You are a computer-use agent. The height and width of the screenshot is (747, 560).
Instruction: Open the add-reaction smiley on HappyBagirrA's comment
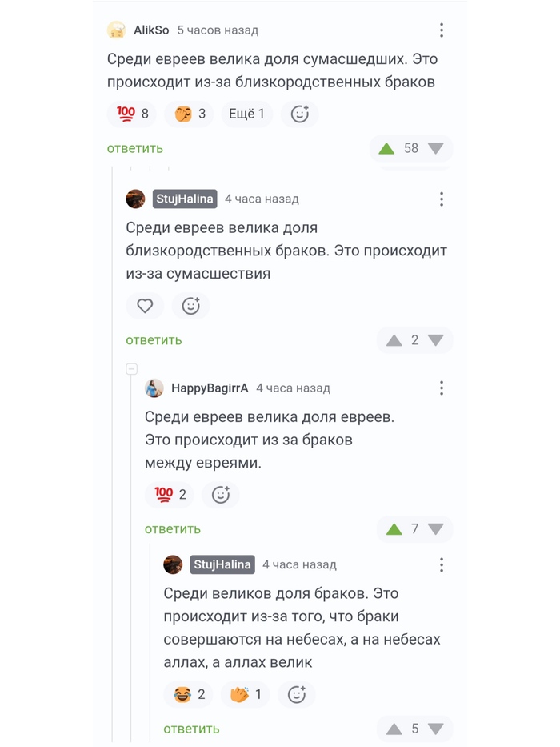pos(221,495)
